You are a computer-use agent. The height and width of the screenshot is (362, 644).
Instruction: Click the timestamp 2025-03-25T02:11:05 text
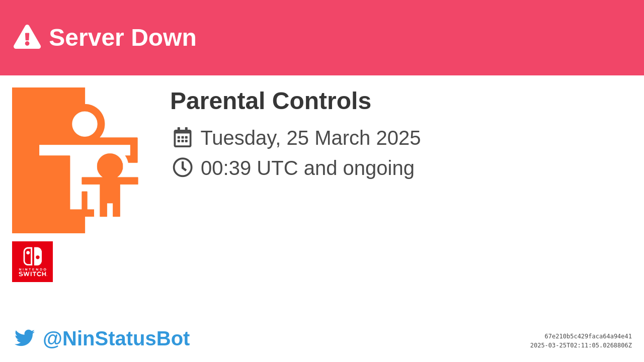click(581, 345)
